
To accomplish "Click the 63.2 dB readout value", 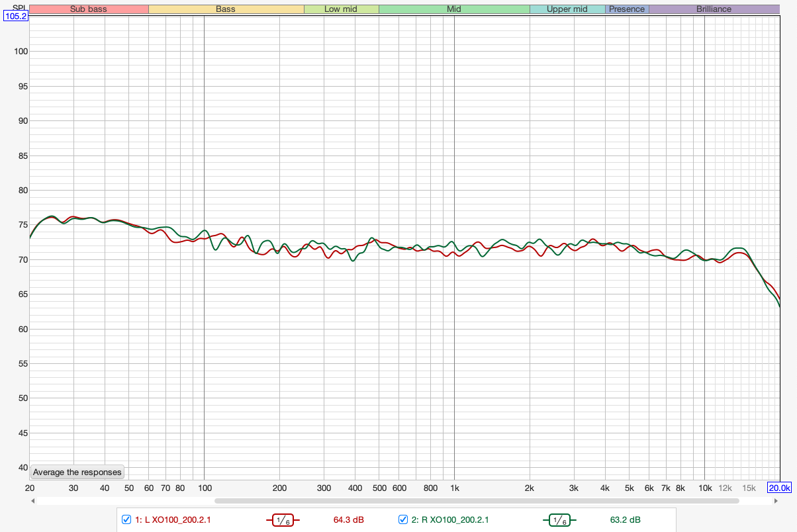I will [626, 520].
